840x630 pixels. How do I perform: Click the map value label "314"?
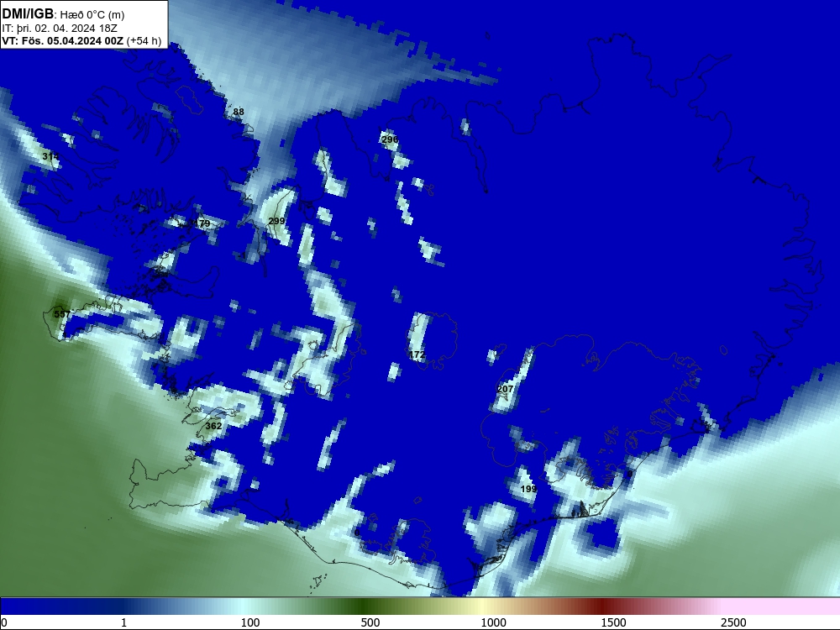click(50, 156)
